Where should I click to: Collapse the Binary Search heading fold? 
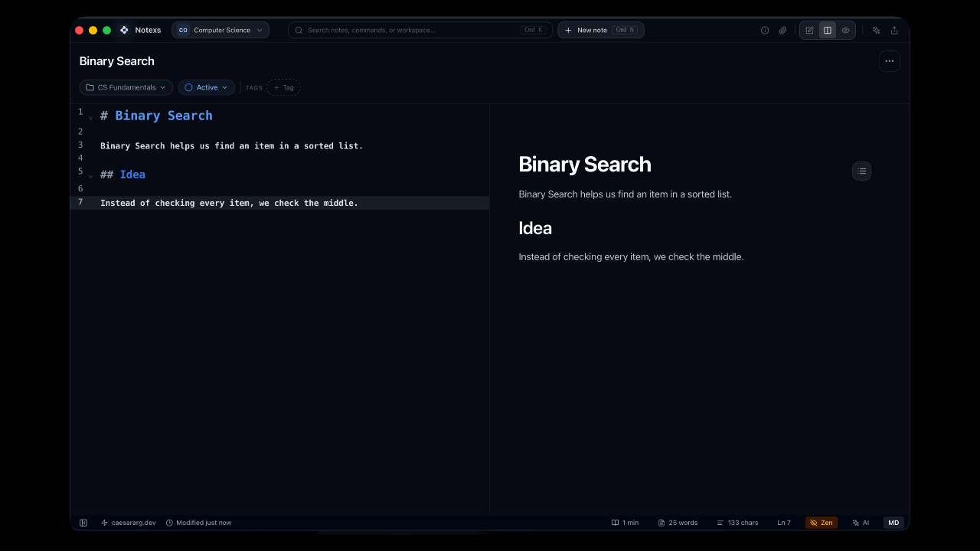pyautogui.click(x=91, y=117)
